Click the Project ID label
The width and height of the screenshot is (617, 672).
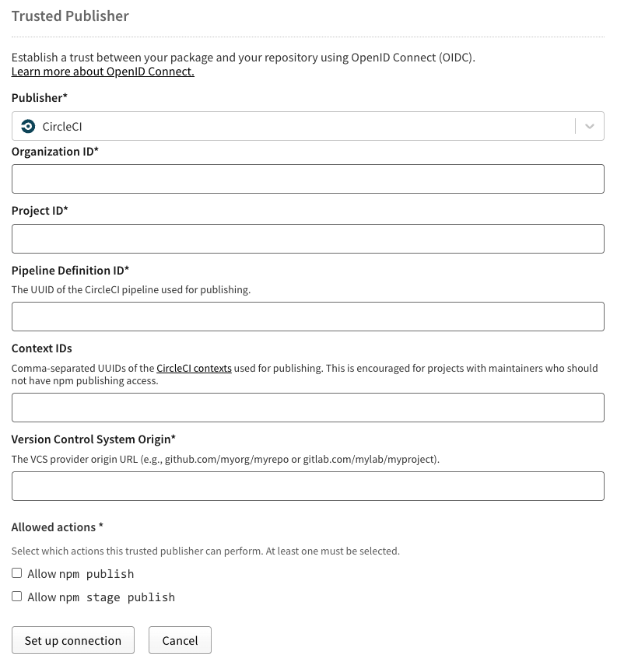(40, 211)
